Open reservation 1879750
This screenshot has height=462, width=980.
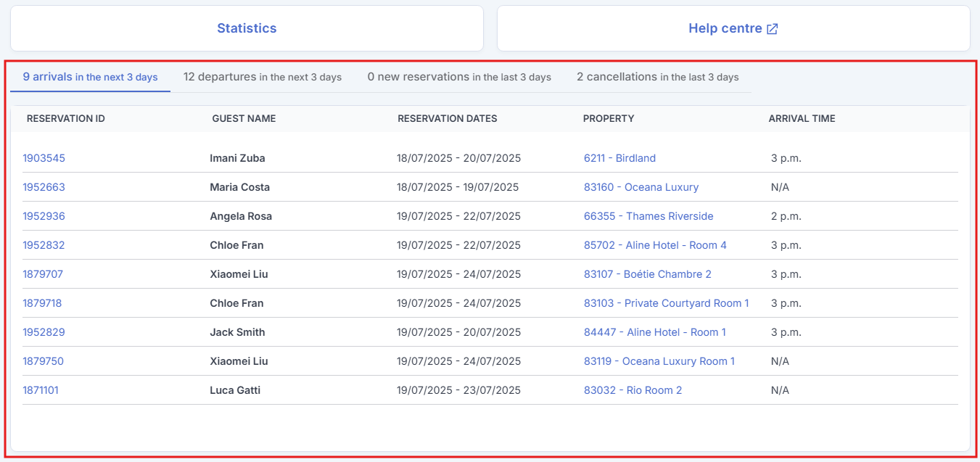pyautogui.click(x=43, y=361)
